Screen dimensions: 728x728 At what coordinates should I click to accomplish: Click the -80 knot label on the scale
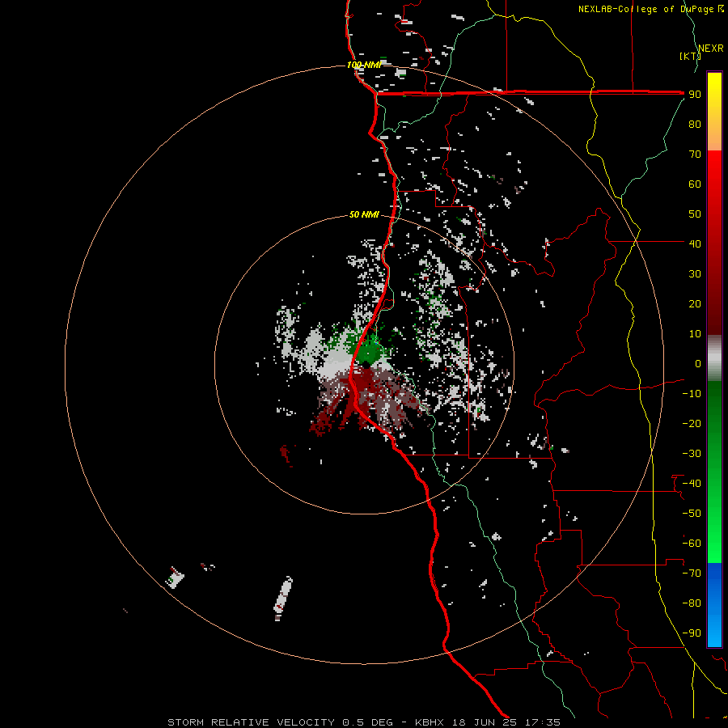692,603
